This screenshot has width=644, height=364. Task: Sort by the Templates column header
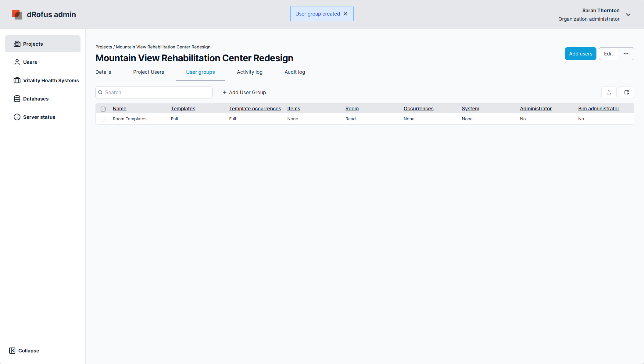183,108
